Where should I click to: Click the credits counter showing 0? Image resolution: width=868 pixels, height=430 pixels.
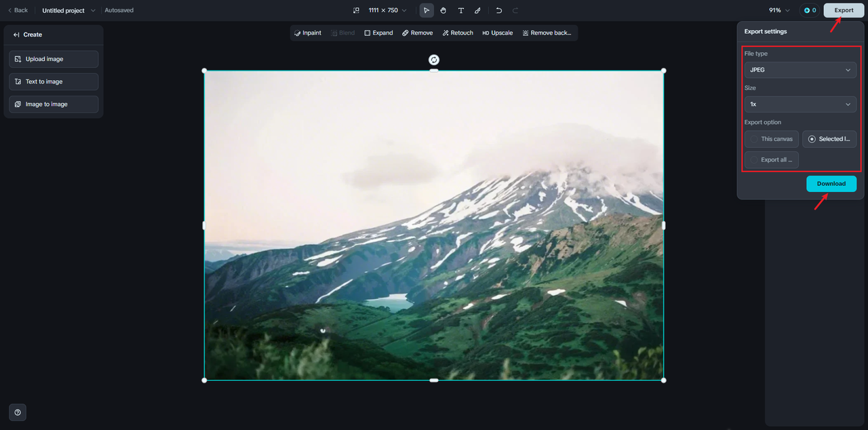pyautogui.click(x=810, y=10)
